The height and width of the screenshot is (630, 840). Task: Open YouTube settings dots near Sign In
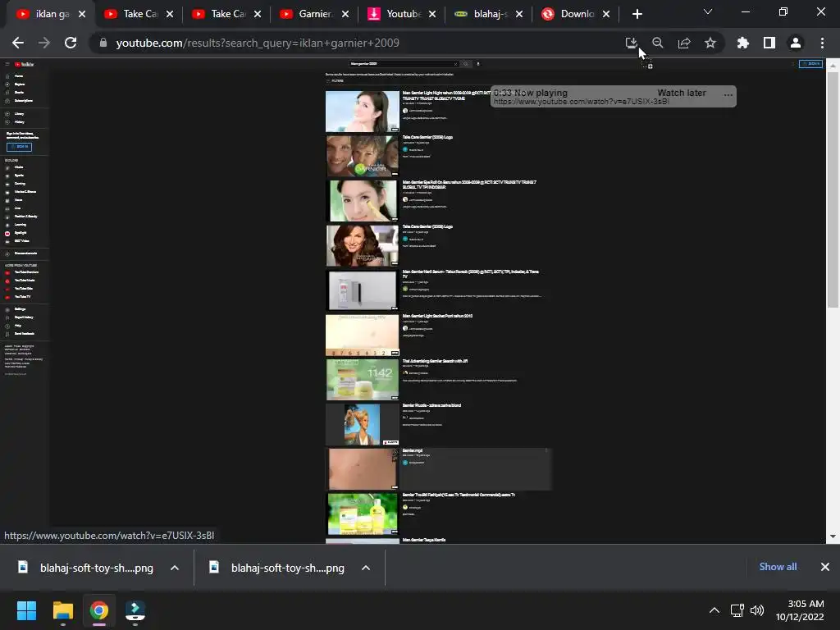(x=793, y=64)
